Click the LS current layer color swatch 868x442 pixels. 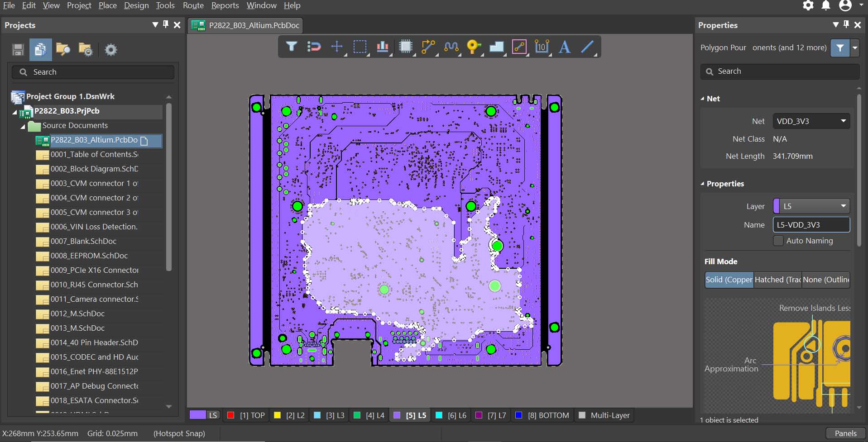tap(197, 415)
